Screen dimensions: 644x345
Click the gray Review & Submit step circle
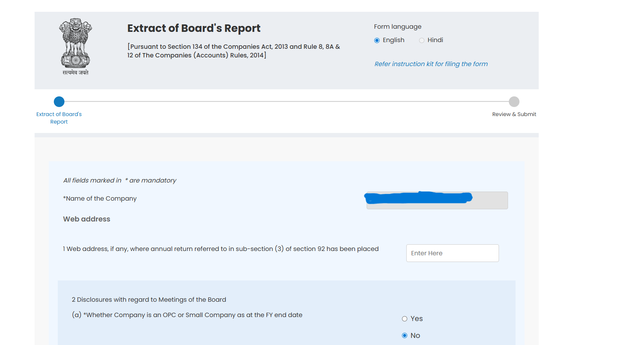[x=514, y=101]
